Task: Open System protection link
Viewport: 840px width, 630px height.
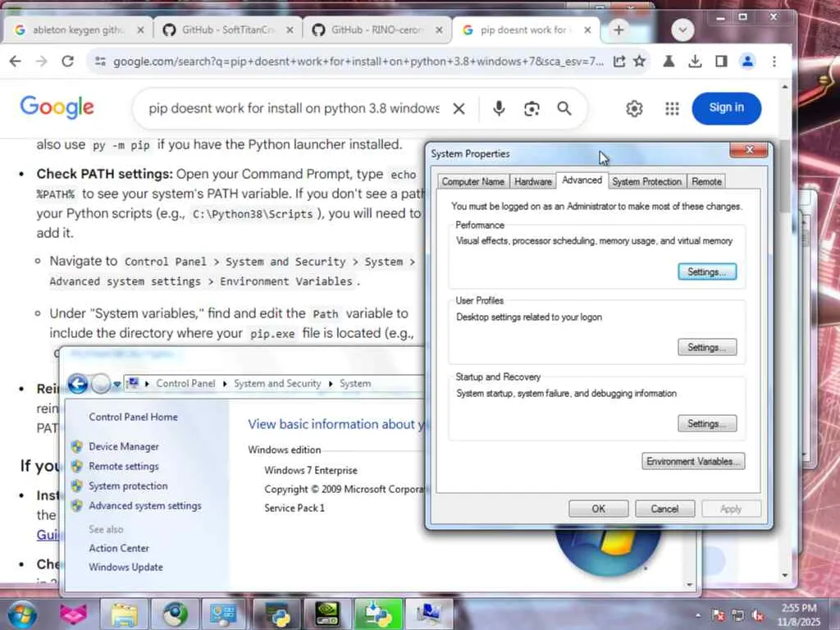Action: pos(128,486)
